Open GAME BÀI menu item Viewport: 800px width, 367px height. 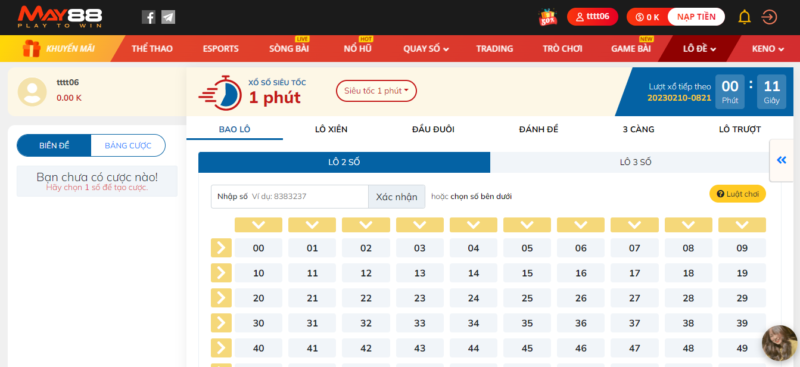631,48
